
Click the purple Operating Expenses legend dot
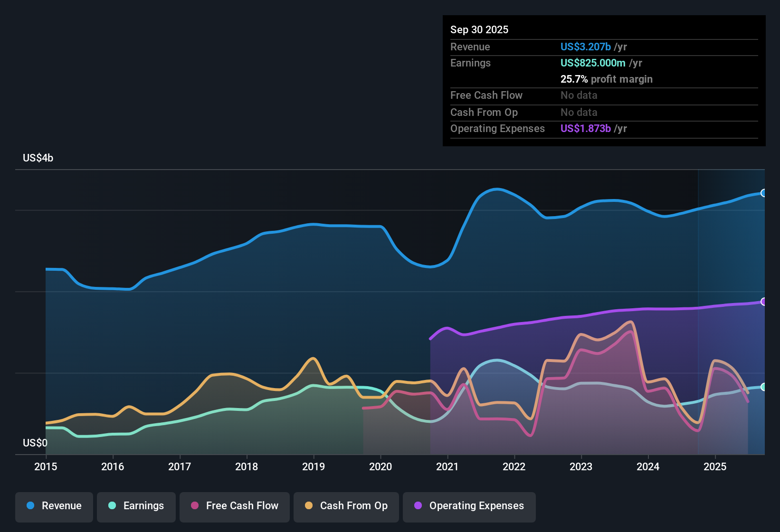coord(418,506)
